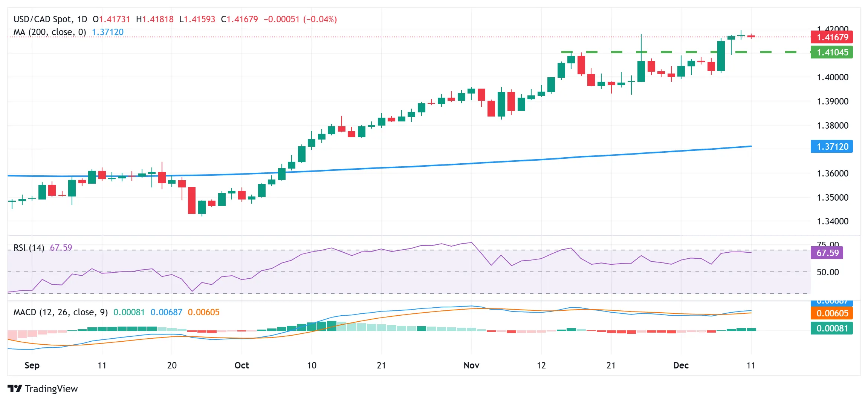Select the MA (200, close, 0) indicator label
The width and height of the screenshot is (868, 402).
(50, 32)
